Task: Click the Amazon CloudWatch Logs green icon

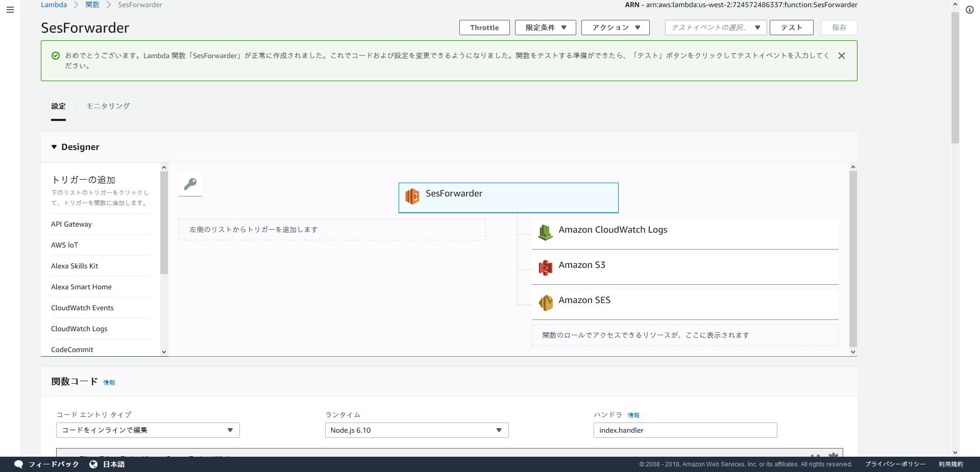Action: pos(546,233)
